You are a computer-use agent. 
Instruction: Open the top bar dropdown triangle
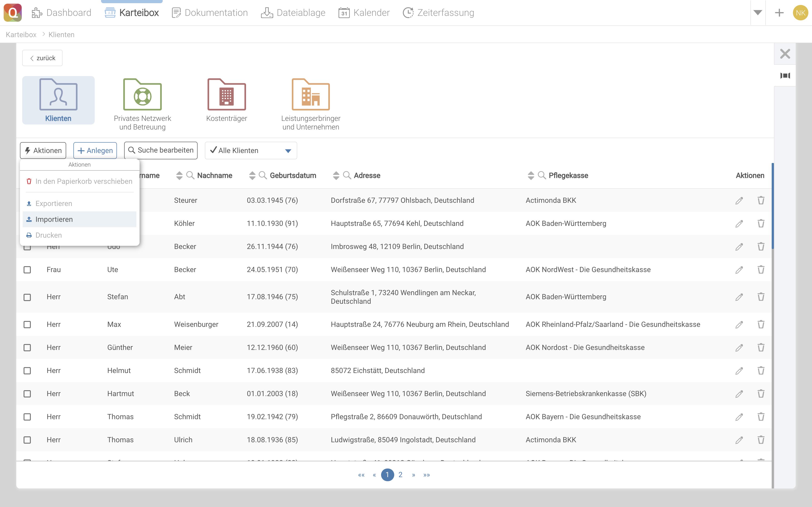pyautogui.click(x=758, y=13)
